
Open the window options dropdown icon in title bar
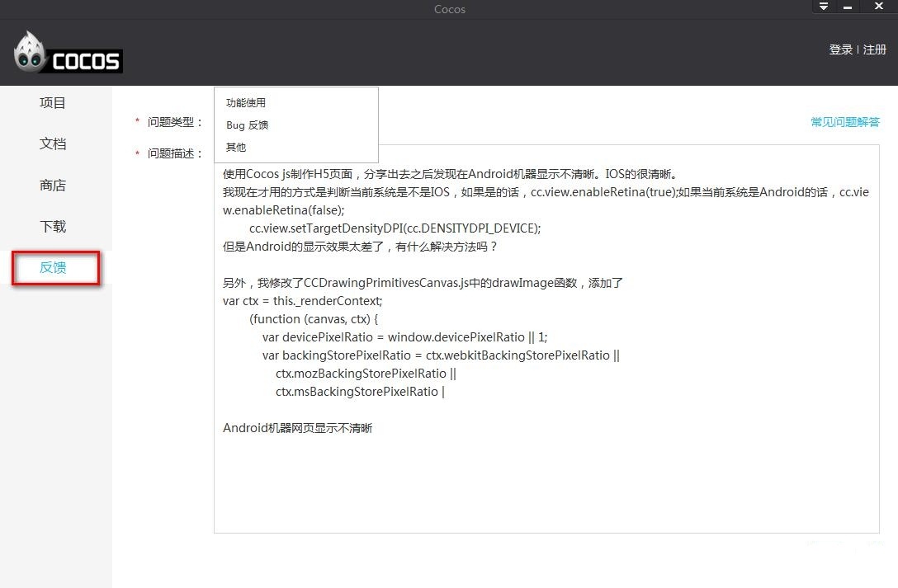pyautogui.click(x=824, y=7)
